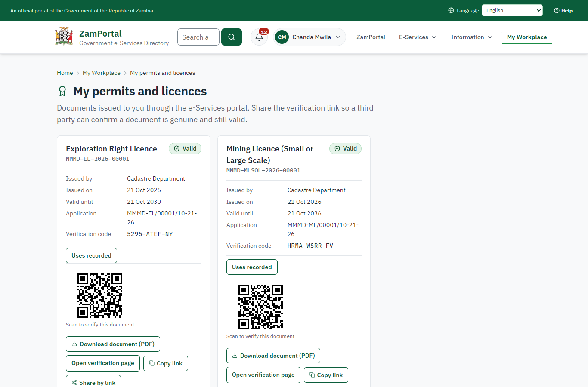The image size is (588, 387).
Task: Click the Zambia coat of arms logo
Action: (x=64, y=37)
